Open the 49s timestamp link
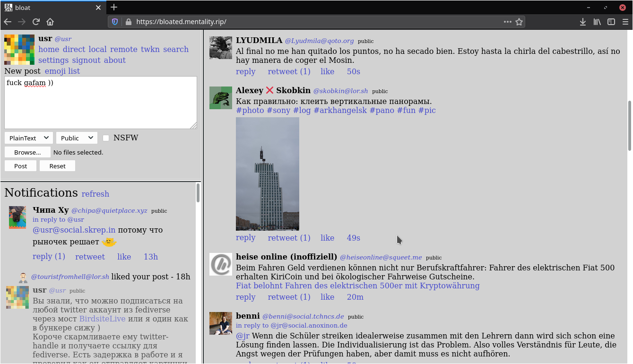Viewport: 633px width, 364px height. (x=354, y=238)
